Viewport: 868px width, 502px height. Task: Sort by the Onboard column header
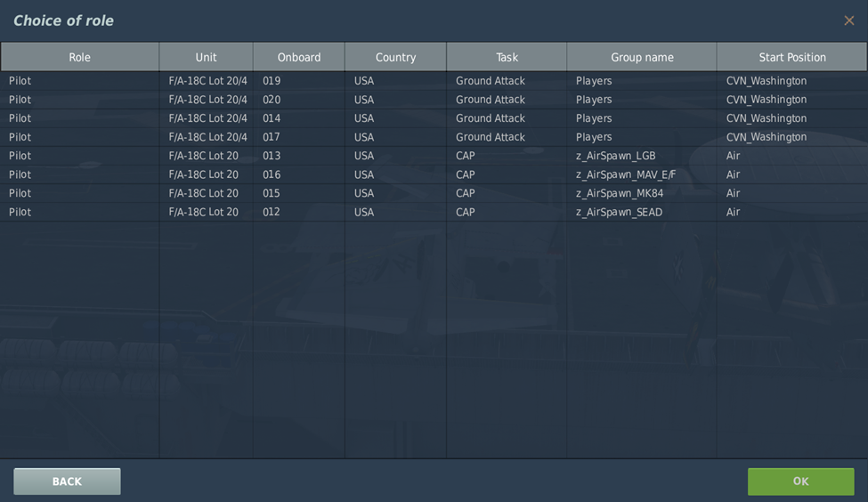click(299, 57)
